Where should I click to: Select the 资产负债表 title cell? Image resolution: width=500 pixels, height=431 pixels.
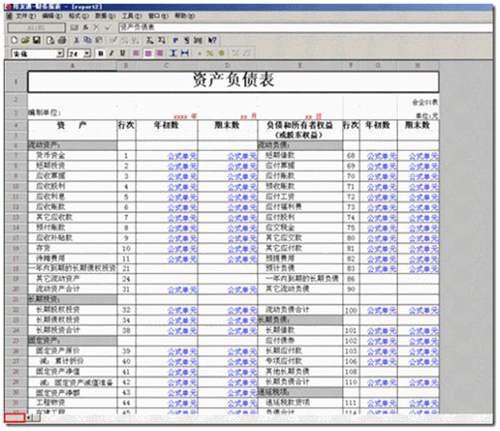coord(233,81)
